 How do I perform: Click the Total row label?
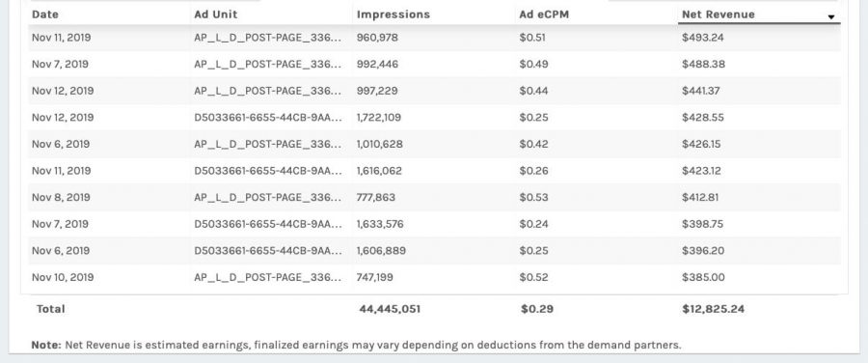tap(50, 309)
